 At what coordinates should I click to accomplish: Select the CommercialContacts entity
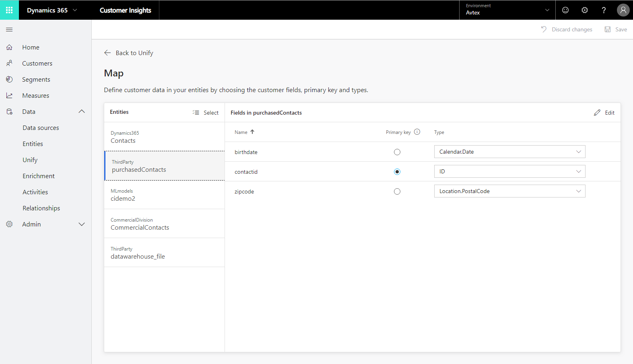click(x=164, y=224)
